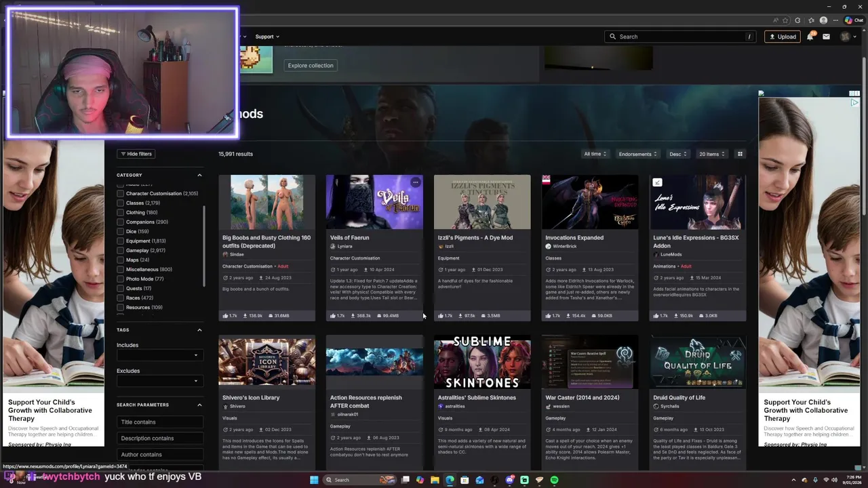
Task: Open the Endorsements sort dropdown
Action: coord(638,154)
